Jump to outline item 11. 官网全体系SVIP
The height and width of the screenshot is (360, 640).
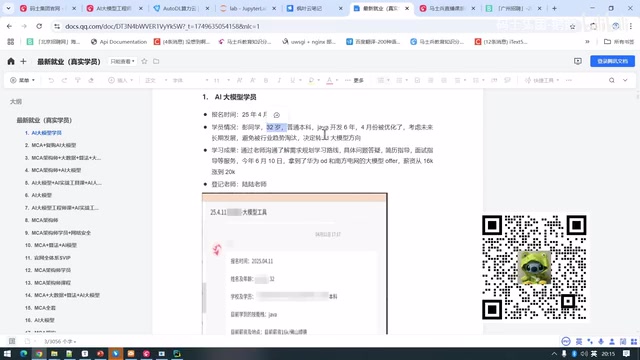[47, 258]
